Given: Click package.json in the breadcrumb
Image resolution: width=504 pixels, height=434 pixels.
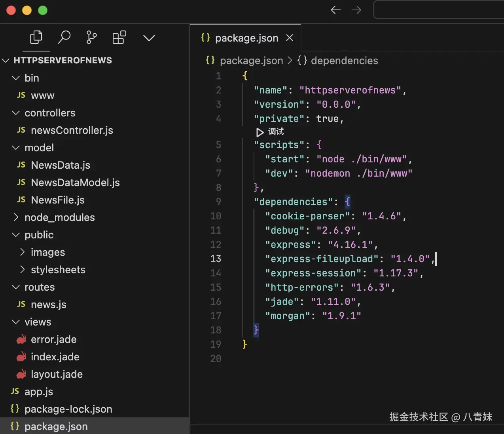Looking at the screenshot, I should pos(252,61).
